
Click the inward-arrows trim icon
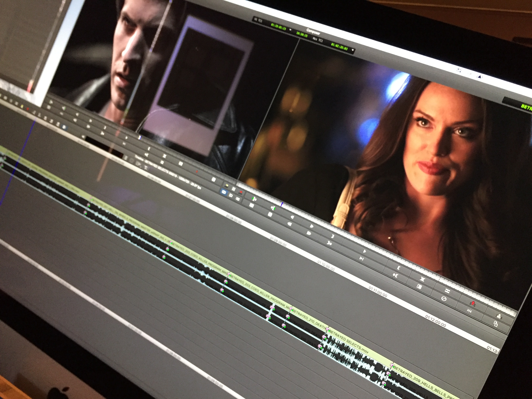(469, 311)
